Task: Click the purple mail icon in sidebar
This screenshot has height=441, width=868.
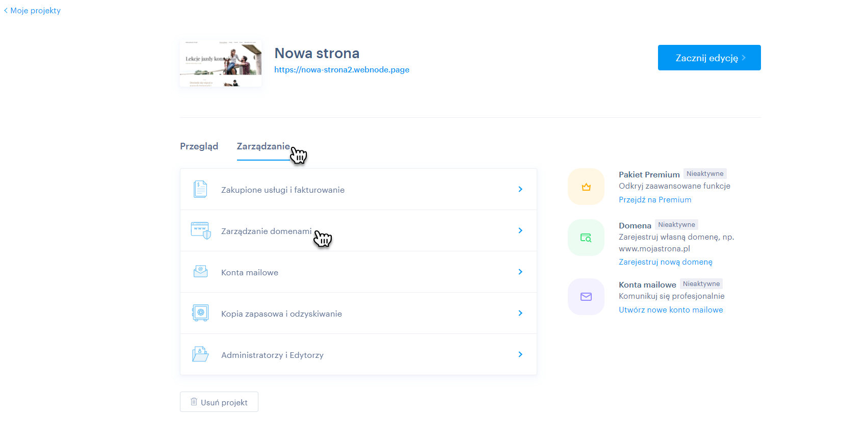Action: coord(586,297)
